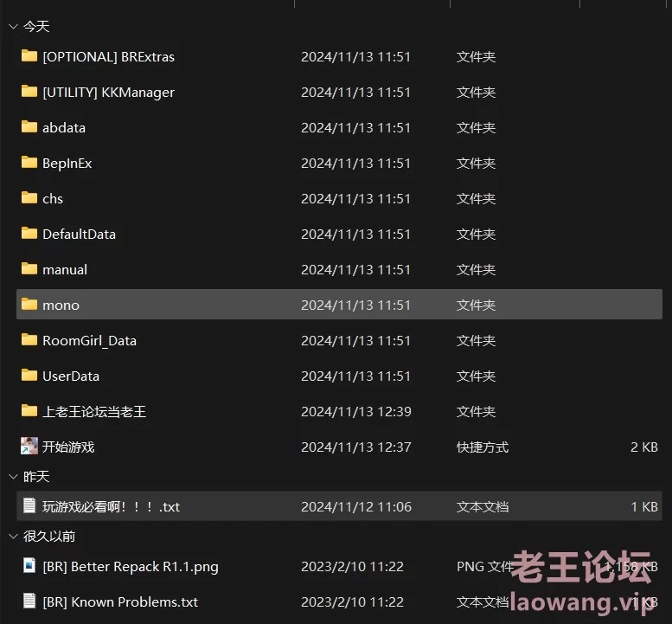672x624 pixels.
Task: Click the chs folder icon
Action: [x=29, y=198]
